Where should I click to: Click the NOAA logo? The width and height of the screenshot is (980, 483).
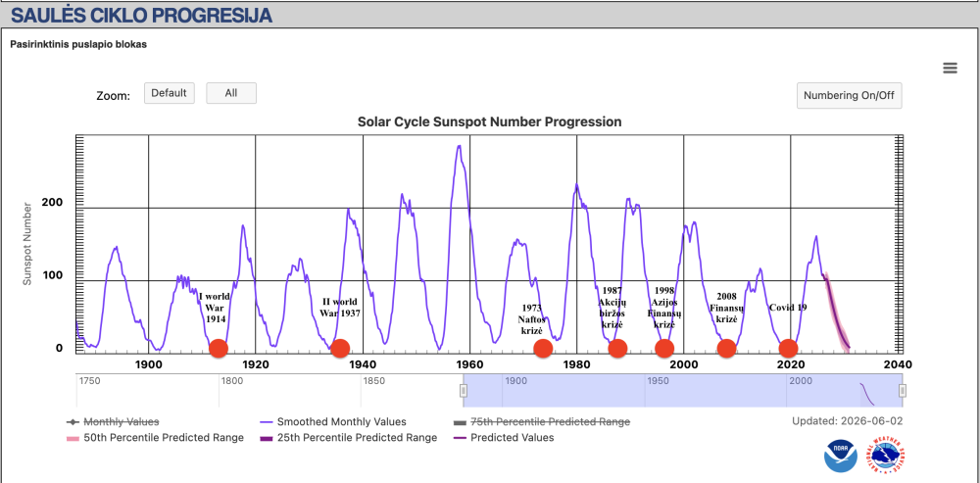tap(841, 456)
